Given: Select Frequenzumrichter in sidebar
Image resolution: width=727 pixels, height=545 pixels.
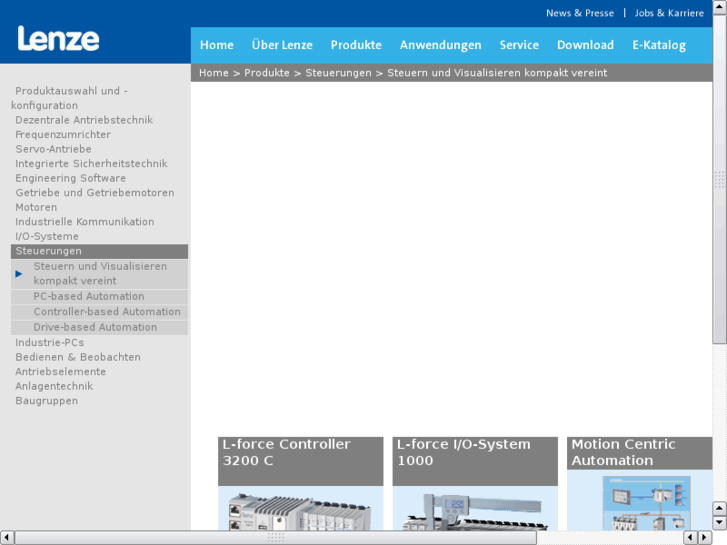Looking at the screenshot, I should click(63, 135).
